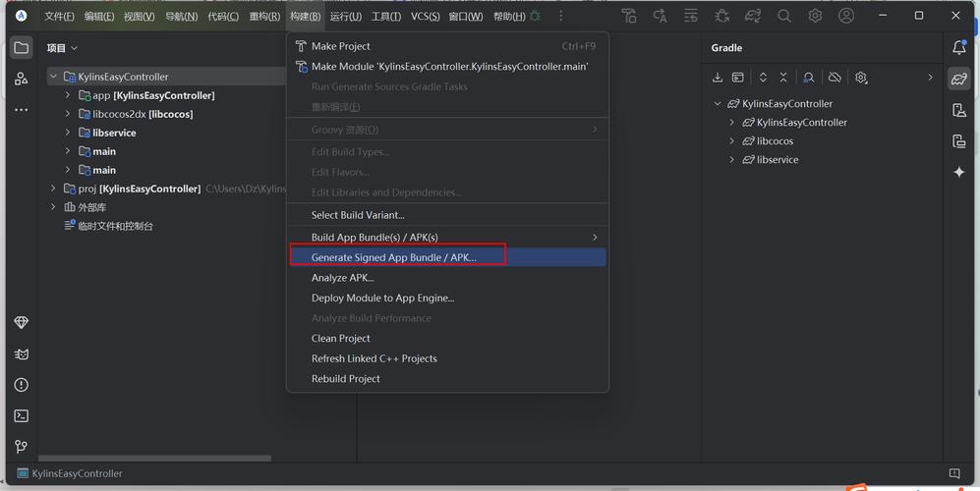Click the Sync Project with Gradle Files icon
This screenshot has height=491, width=980.
(x=753, y=16)
